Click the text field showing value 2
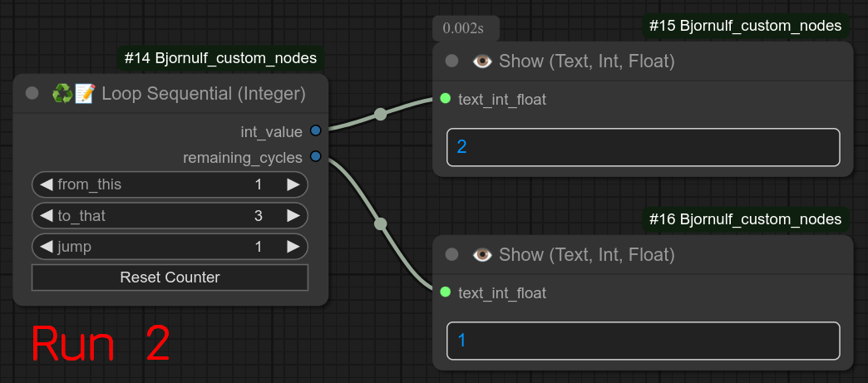 [x=643, y=147]
